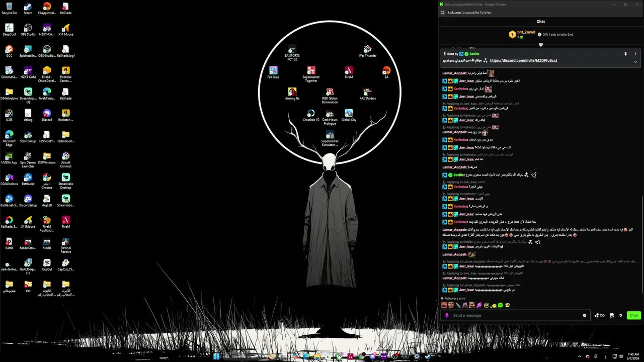Open the War Thunder desktop icon
This screenshot has width=644, height=362.
pyautogui.click(x=367, y=51)
